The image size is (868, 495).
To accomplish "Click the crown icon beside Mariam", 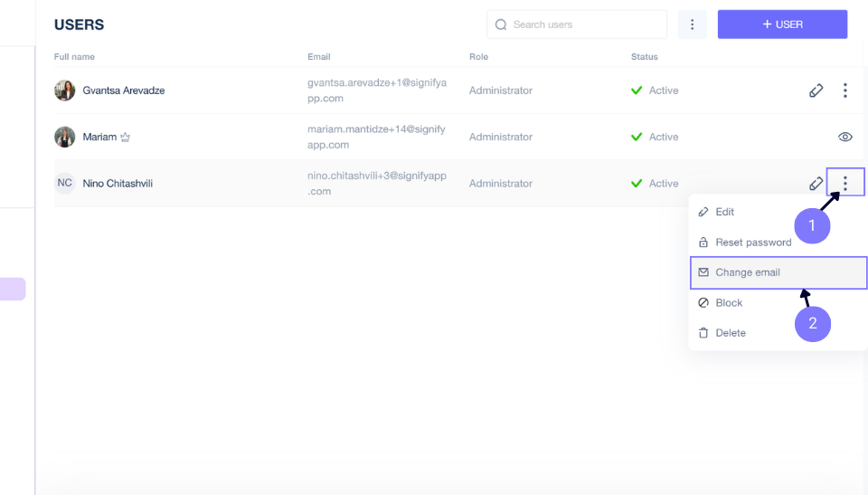I will coord(125,137).
